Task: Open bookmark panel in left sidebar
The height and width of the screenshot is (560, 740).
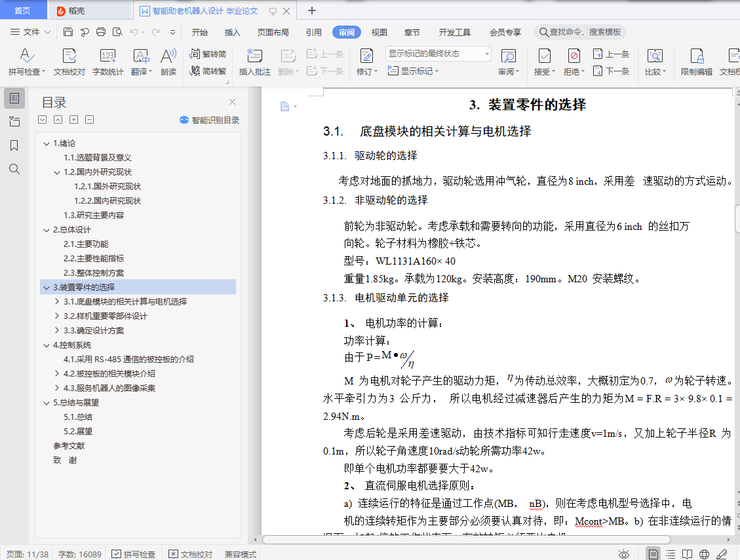Action: click(x=14, y=145)
